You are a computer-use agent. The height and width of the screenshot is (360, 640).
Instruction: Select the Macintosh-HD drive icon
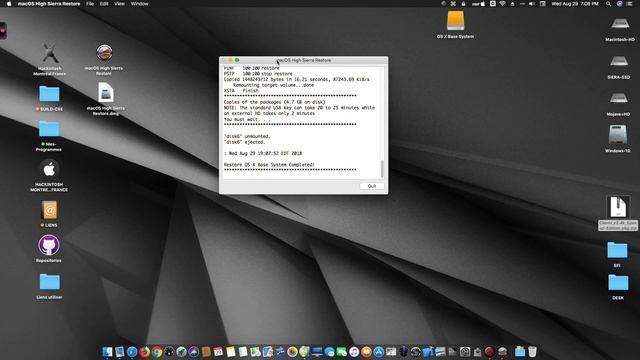click(620, 24)
